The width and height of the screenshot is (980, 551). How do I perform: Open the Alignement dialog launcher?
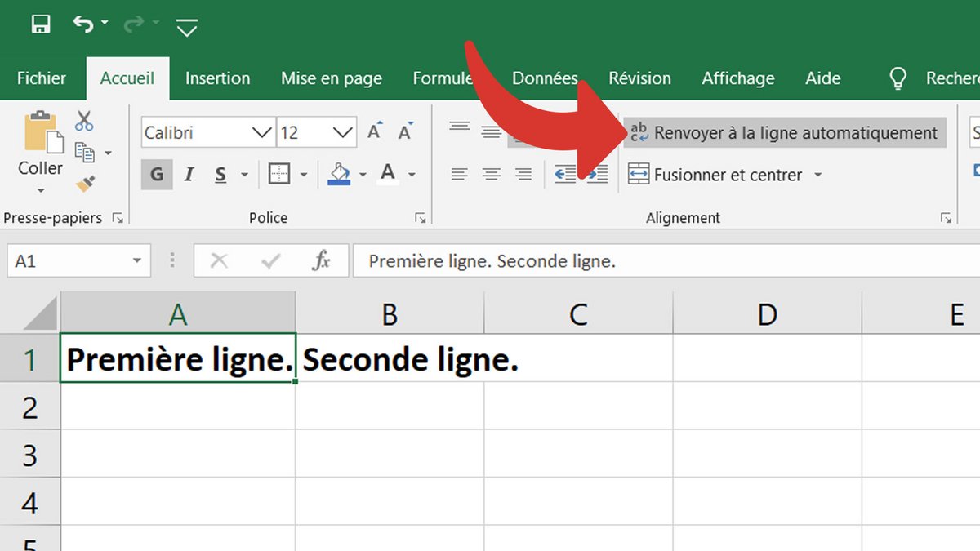click(x=946, y=217)
